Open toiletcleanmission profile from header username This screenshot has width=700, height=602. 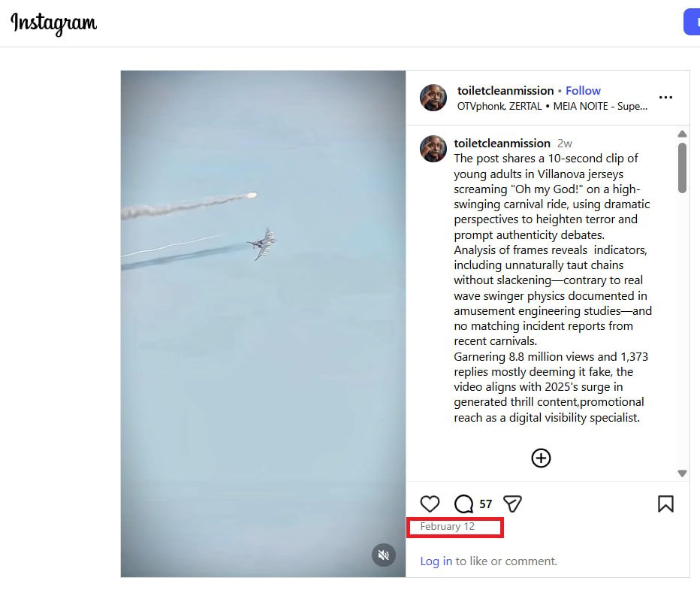(x=505, y=90)
